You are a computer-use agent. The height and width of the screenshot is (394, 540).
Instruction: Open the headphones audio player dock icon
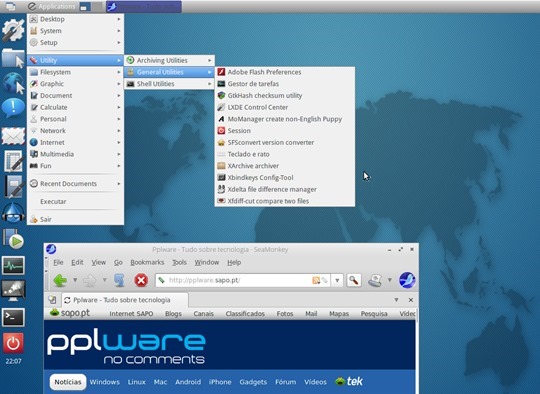pyautogui.click(x=13, y=213)
